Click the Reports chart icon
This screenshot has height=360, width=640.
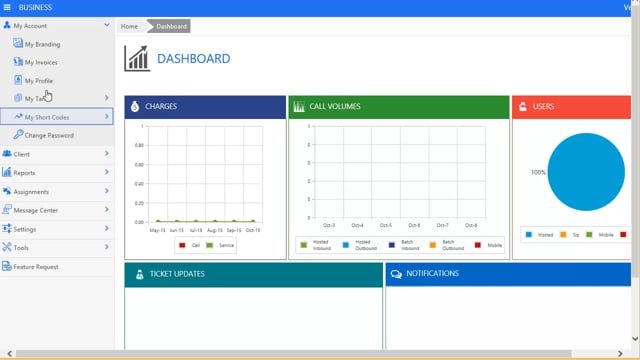click(7, 172)
